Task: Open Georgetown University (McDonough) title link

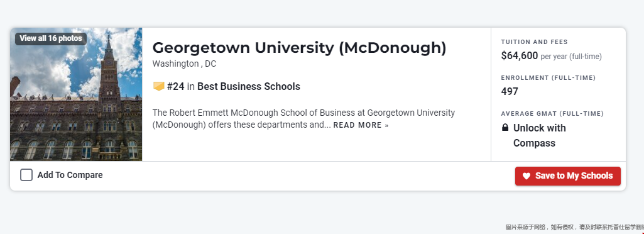Action: click(x=299, y=48)
